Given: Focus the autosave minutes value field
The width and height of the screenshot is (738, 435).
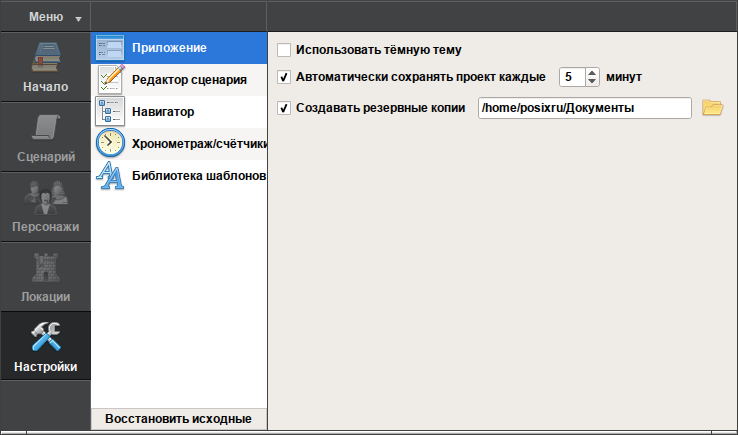Looking at the screenshot, I should click(x=572, y=77).
